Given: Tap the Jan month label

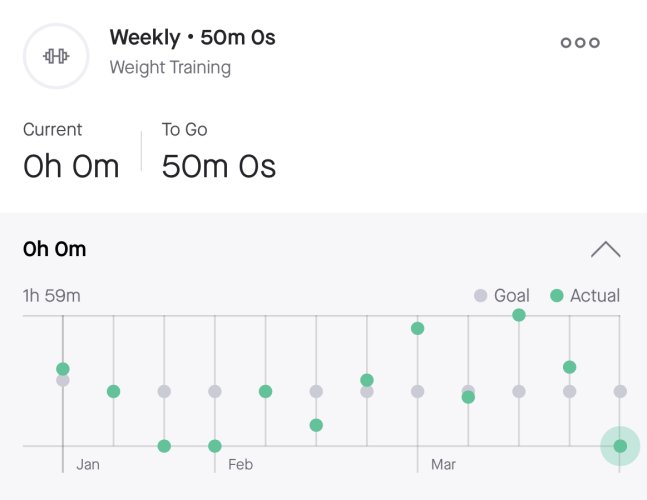Looking at the screenshot, I should [88, 465].
